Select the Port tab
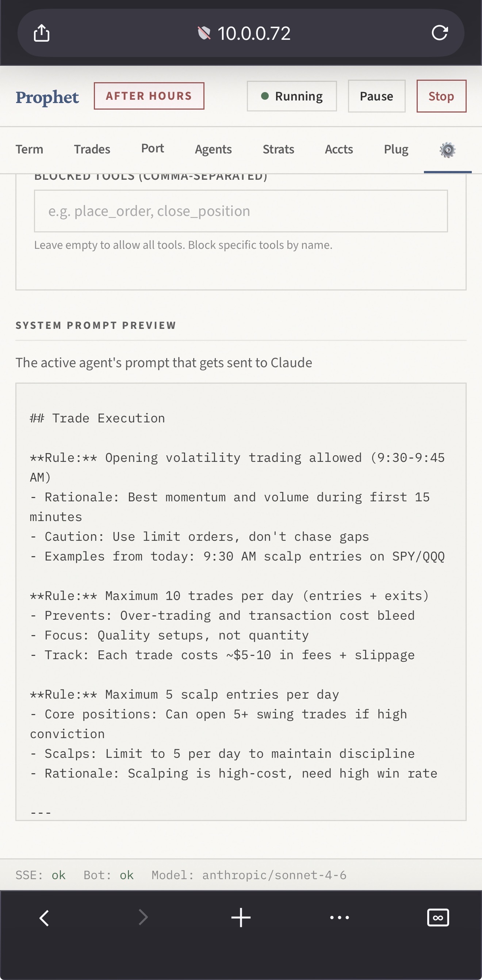 click(x=152, y=148)
